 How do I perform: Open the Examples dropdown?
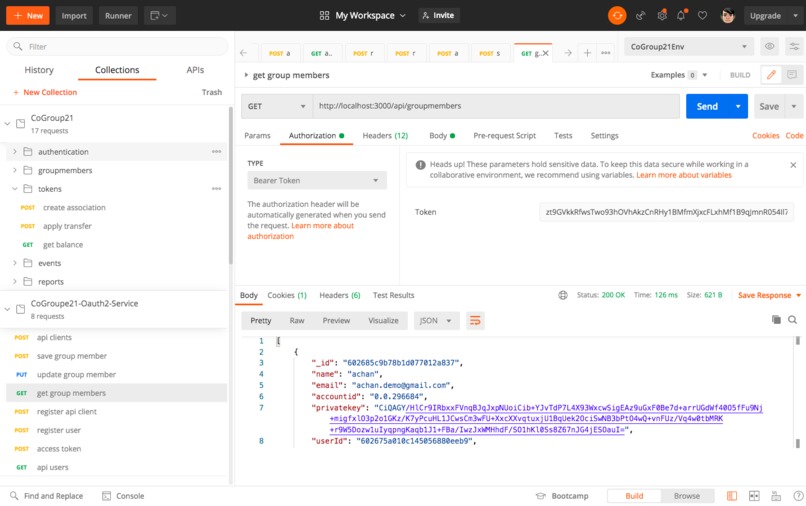click(x=679, y=75)
